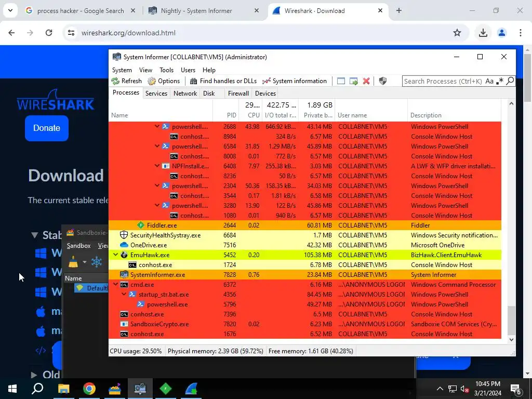Switch to Nightly - System Informer tab

(x=204, y=11)
